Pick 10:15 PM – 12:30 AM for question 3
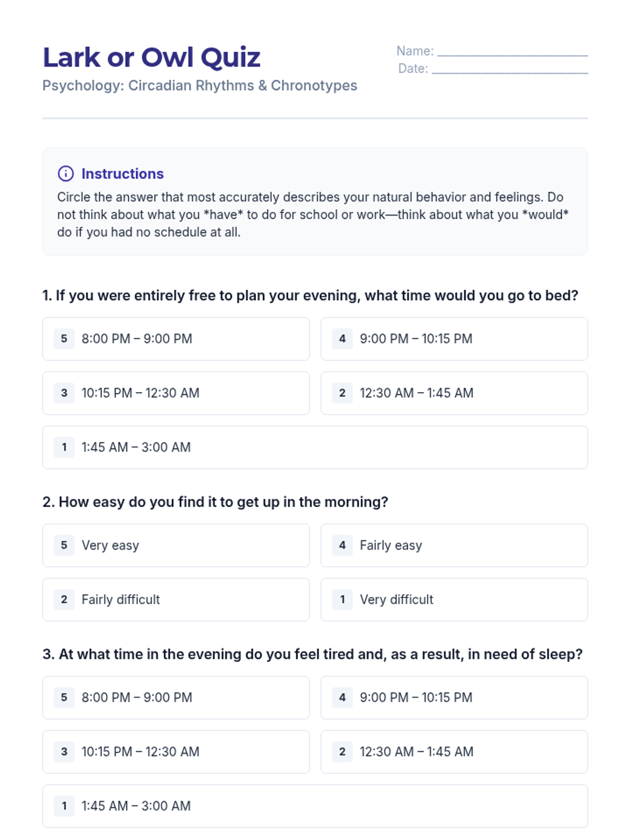This screenshot has height=840, width=630. tap(176, 752)
